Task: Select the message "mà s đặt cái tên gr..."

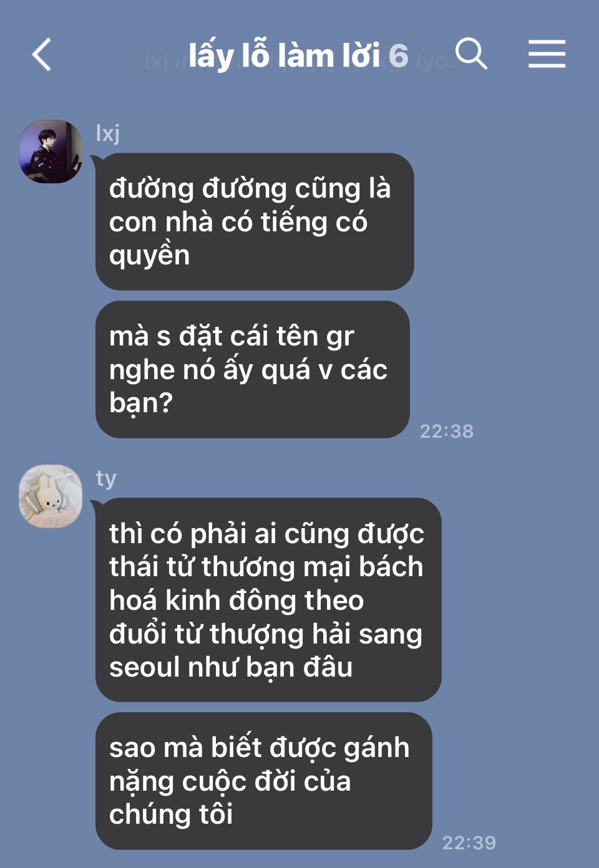Action: point(252,369)
